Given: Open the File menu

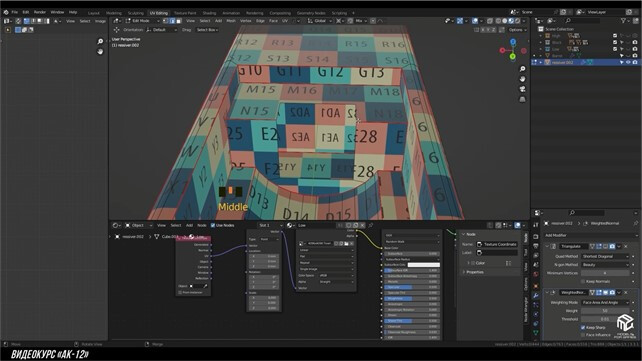Looking at the screenshot, I should click(15, 12).
